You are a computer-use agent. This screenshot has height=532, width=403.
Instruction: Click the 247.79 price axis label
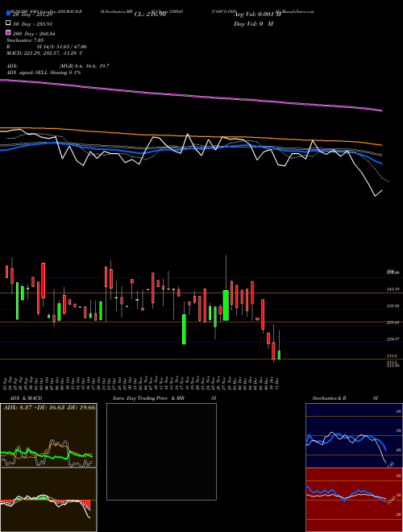click(x=393, y=289)
